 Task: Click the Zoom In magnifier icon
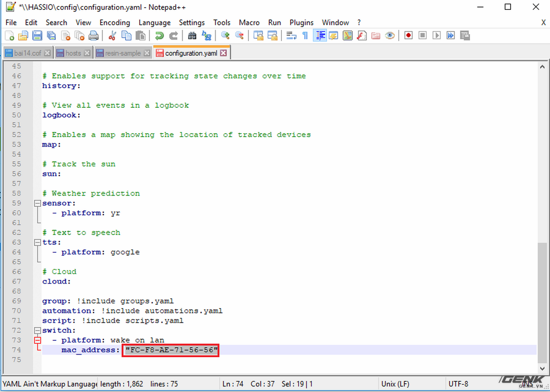[226, 36]
